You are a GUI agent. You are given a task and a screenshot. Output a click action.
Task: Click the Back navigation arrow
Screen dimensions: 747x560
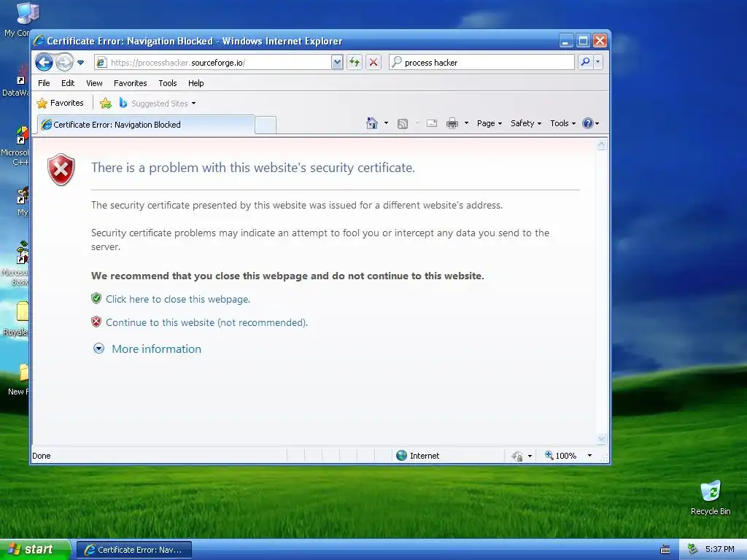(x=44, y=62)
